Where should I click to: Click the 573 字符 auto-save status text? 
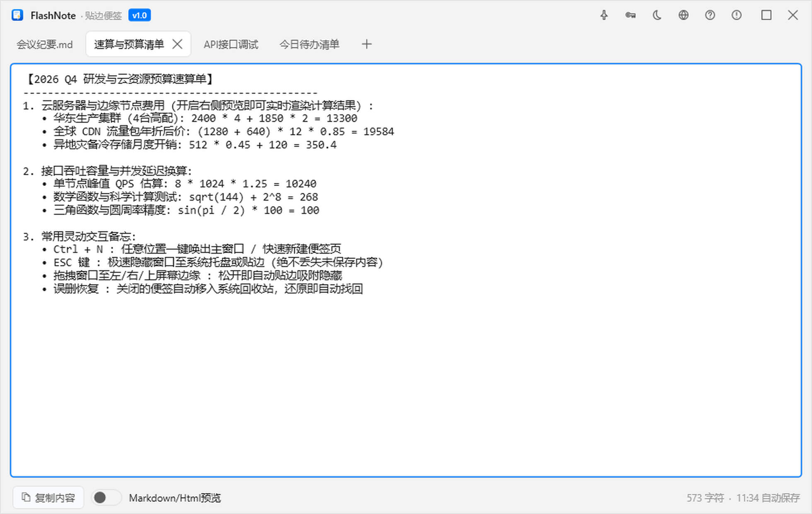click(743, 498)
